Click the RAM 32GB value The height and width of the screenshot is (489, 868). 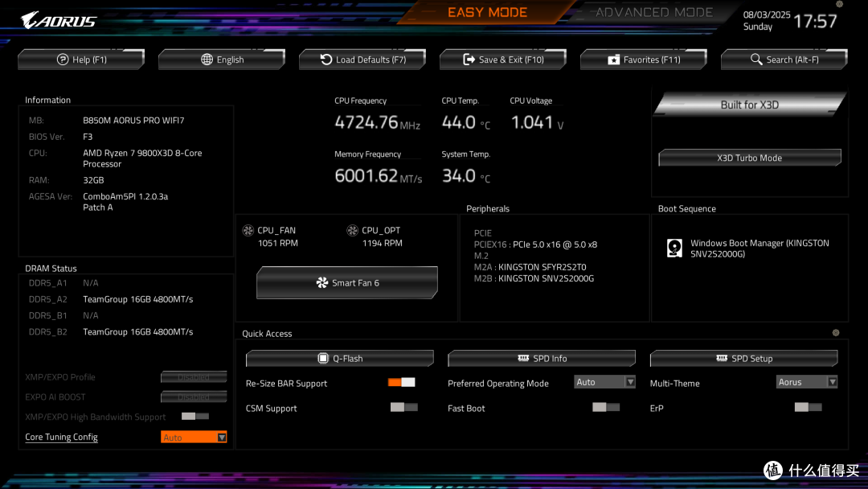93,180
